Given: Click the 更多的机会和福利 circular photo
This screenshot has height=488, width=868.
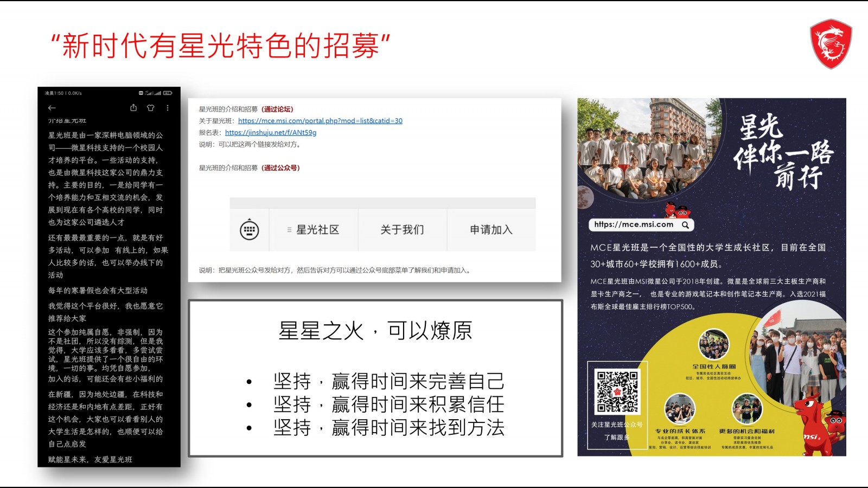Looking at the screenshot, I should point(747,409).
